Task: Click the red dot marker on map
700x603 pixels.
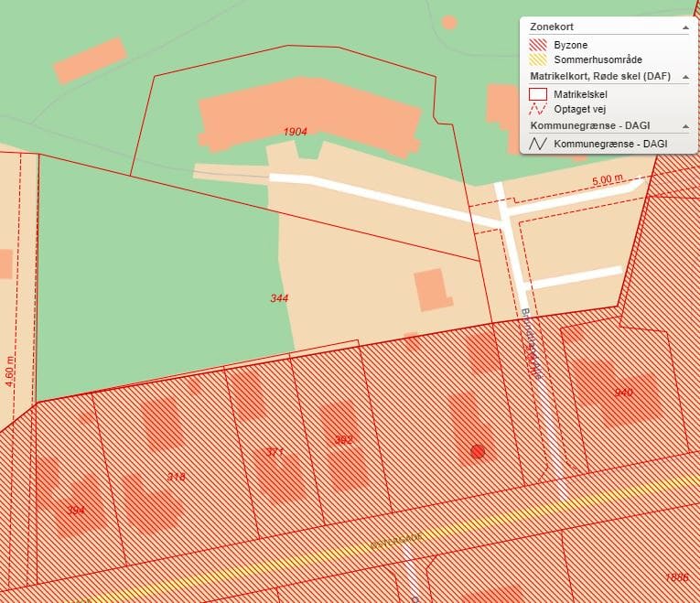Action: tap(477, 451)
